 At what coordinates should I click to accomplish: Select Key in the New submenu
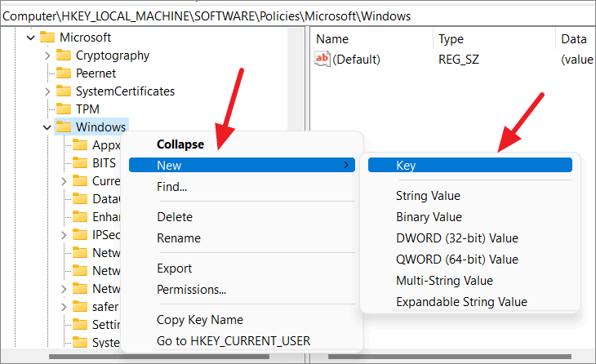tap(469, 165)
